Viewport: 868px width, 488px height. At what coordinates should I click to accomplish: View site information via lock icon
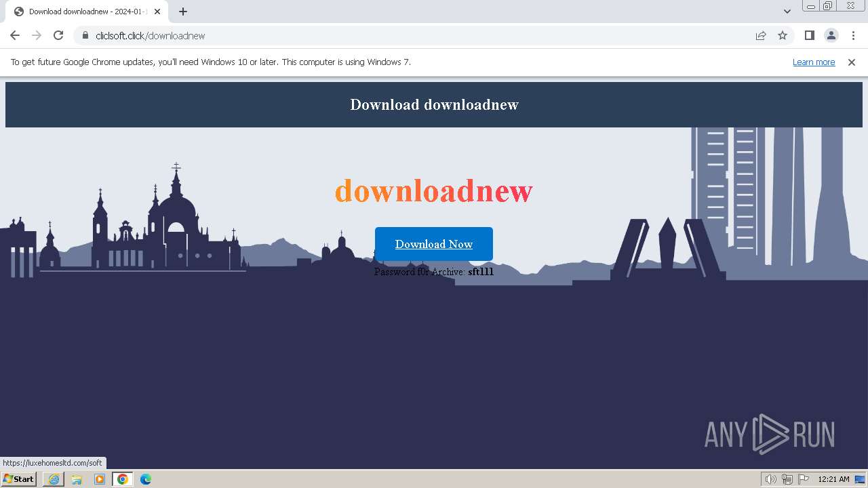point(85,35)
